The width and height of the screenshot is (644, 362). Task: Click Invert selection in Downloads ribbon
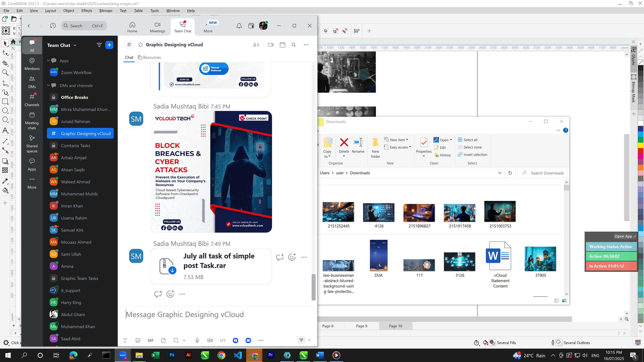[472, 155]
